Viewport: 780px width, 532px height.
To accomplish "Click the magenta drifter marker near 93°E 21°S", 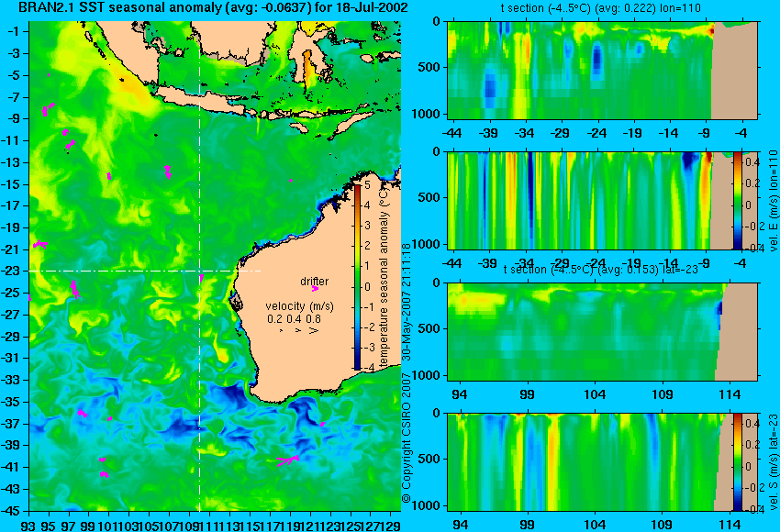I will (39, 244).
